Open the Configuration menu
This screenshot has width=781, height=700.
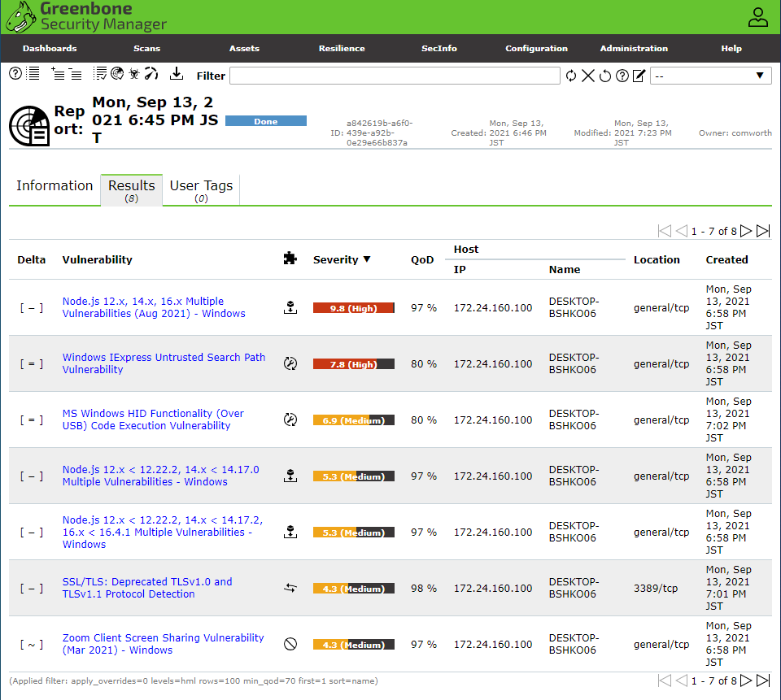(536, 49)
